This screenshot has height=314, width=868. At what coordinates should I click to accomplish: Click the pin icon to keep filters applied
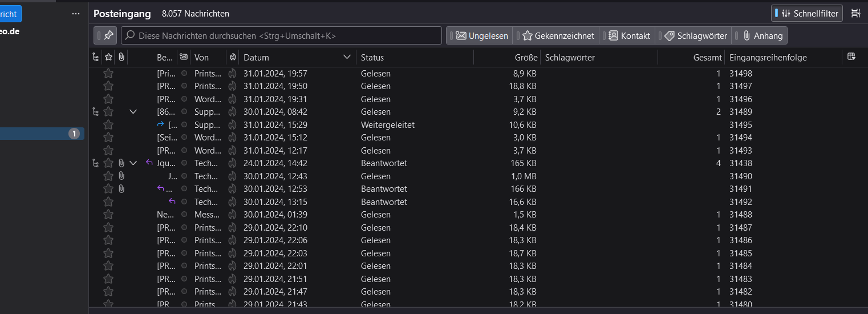(x=108, y=35)
